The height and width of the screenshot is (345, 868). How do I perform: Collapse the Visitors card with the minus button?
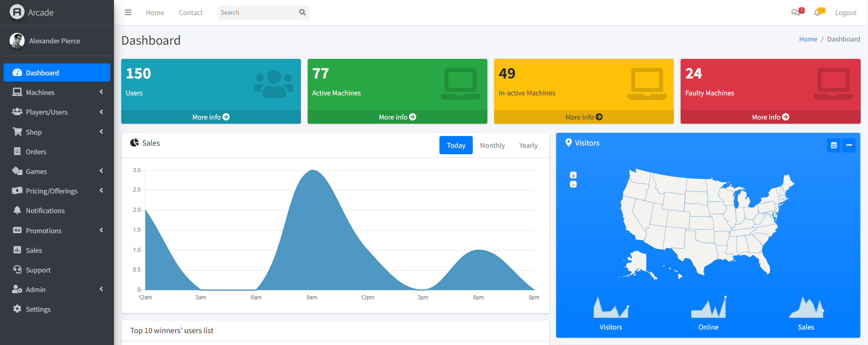849,145
